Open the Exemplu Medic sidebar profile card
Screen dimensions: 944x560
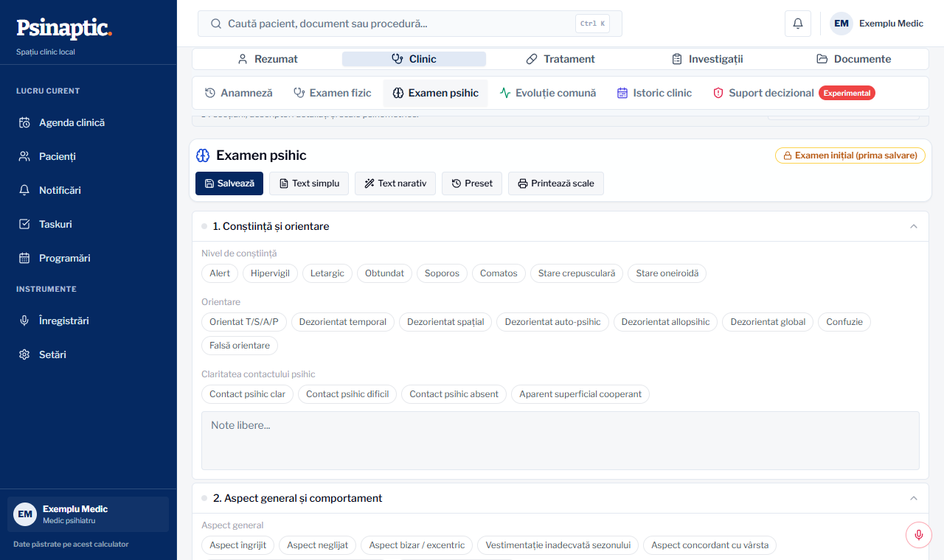(88, 514)
